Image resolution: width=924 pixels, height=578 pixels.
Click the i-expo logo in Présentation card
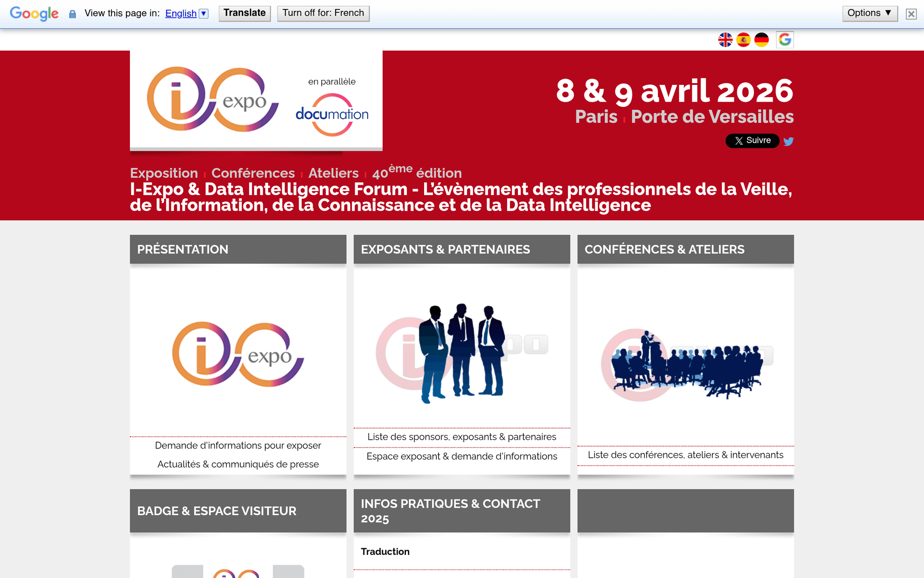coord(238,354)
